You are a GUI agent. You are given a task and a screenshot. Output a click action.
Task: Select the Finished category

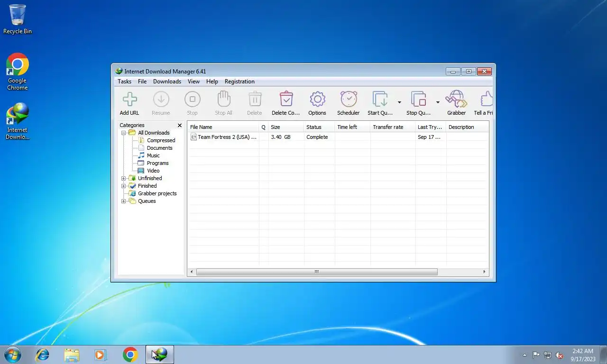click(147, 186)
